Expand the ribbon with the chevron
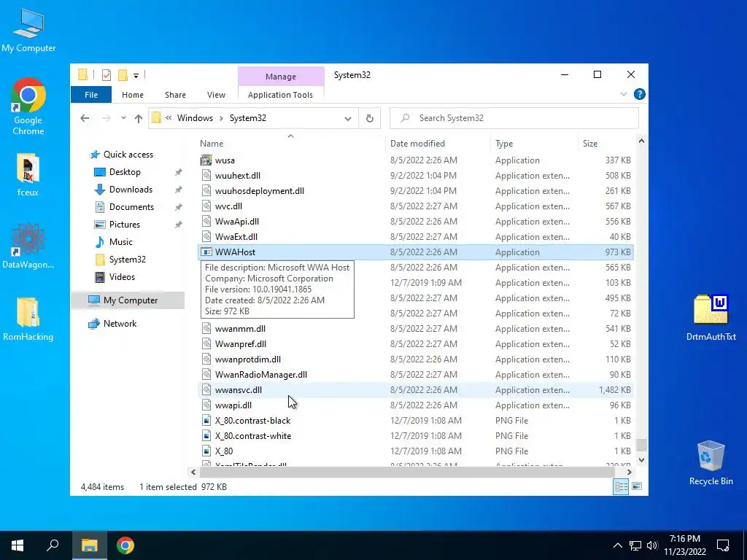The image size is (747, 560). 623,94
